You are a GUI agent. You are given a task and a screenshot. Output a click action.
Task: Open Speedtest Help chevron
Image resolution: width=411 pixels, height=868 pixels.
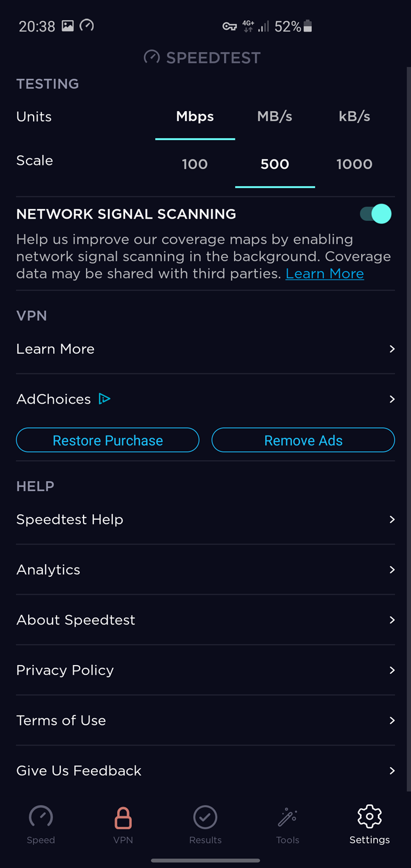point(392,520)
